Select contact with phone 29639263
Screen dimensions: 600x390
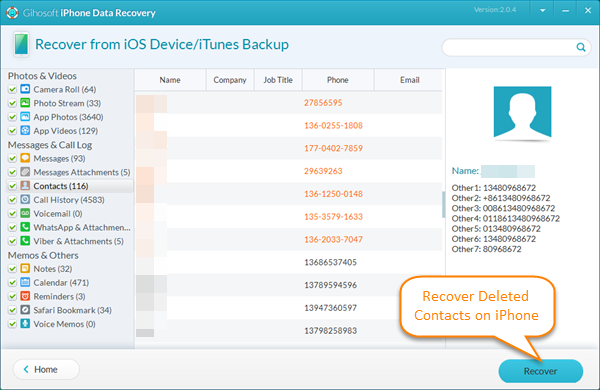pyautogui.click(x=289, y=171)
